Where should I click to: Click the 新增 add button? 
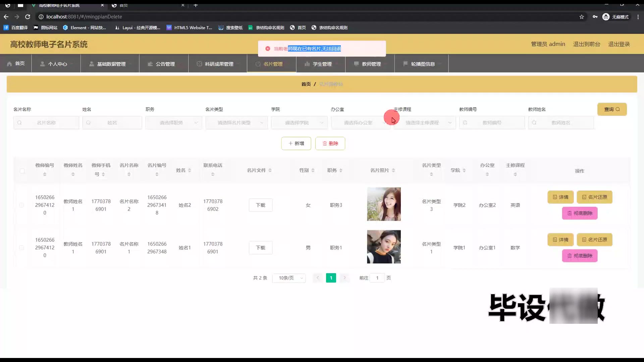(296, 143)
